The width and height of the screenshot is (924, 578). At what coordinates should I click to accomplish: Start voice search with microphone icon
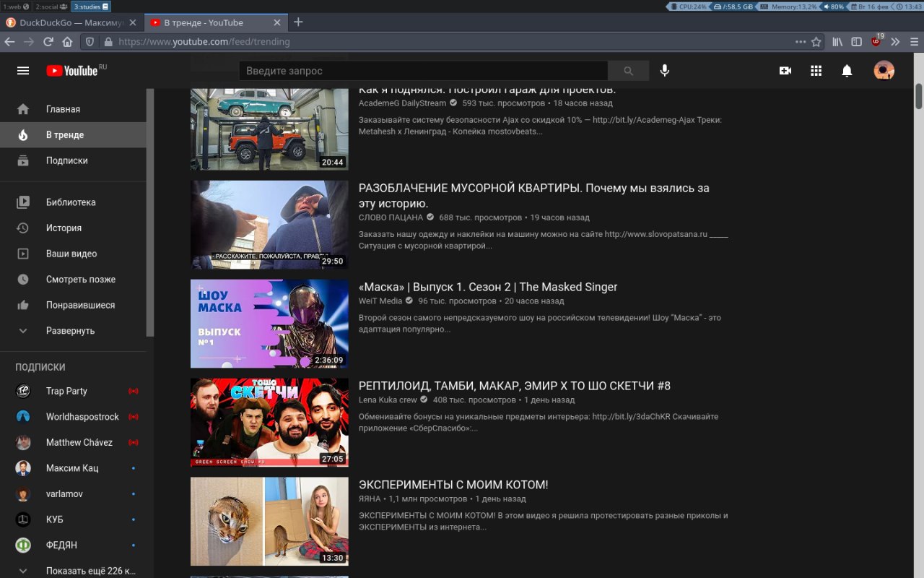tap(664, 71)
